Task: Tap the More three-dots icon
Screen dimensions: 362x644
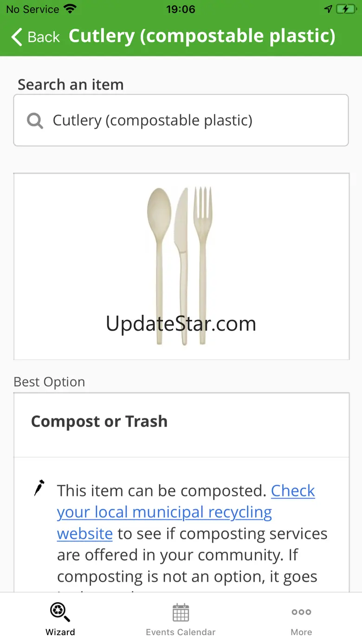Action: [x=301, y=612]
